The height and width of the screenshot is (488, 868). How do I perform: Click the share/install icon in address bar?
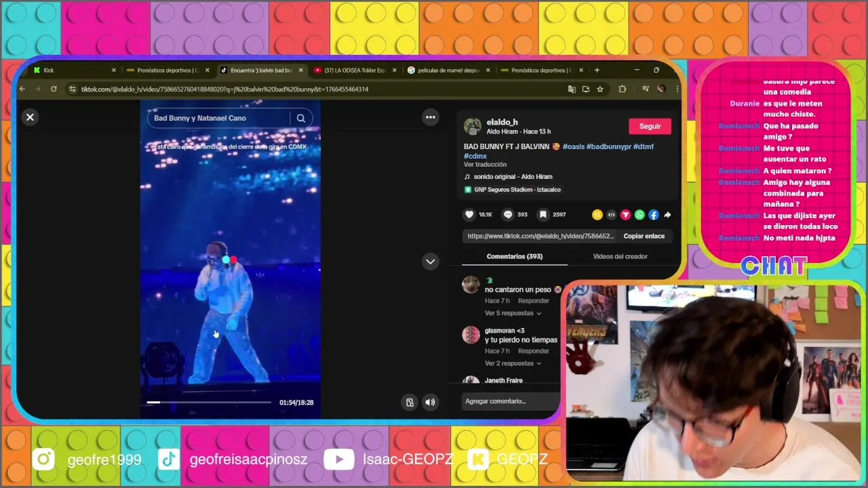(586, 89)
